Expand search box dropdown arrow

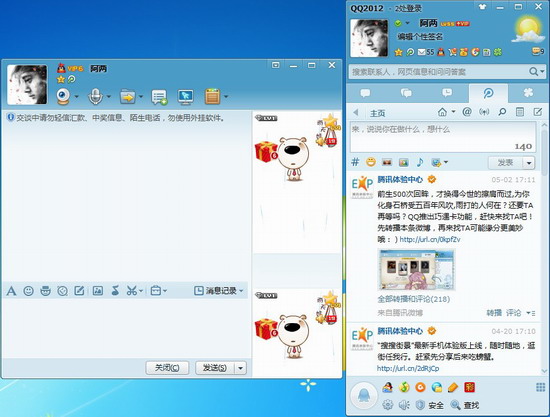(543, 72)
